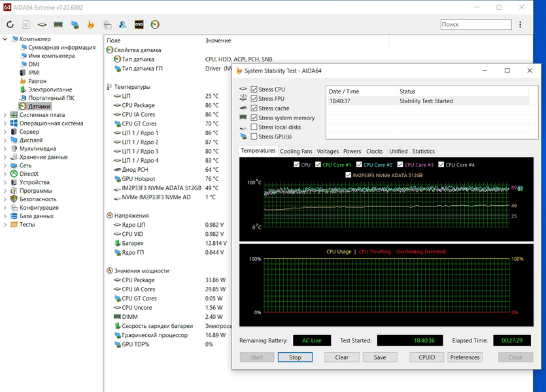Switch to the Voltages tab
This screenshot has width=546, height=392.
click(x=328, y=152)
